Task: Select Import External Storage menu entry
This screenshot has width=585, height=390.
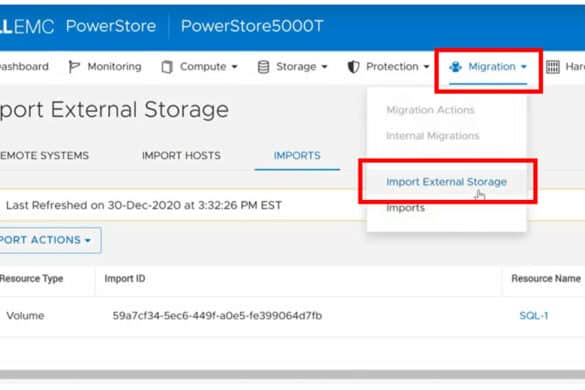Action: point(446,182)
